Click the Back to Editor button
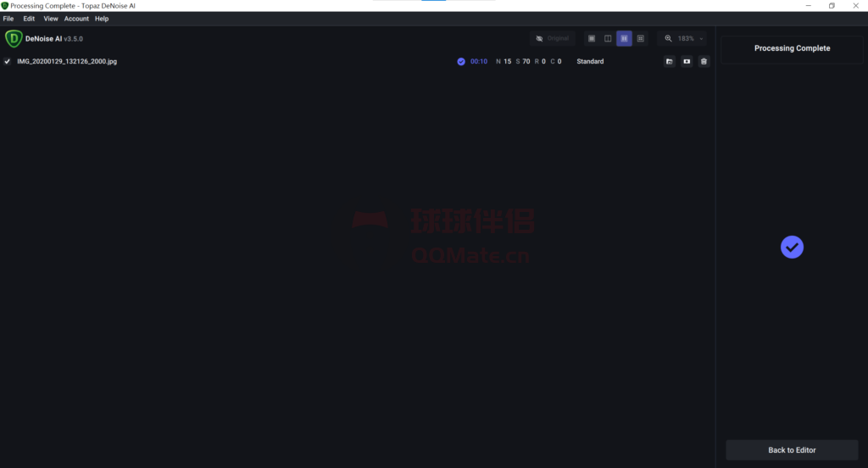The image size is (868, 468). tap(792, 450)
